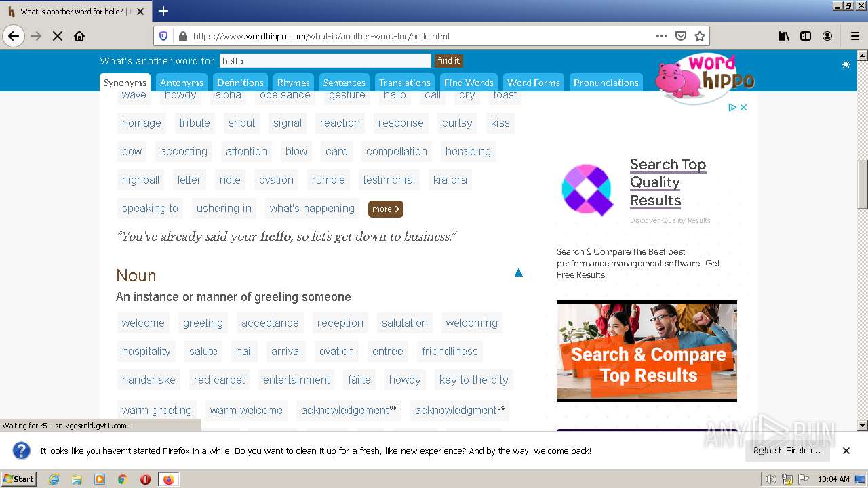Open Internet Explorer from taskbar
868x488 pixels.
click(x=54, y=479)
